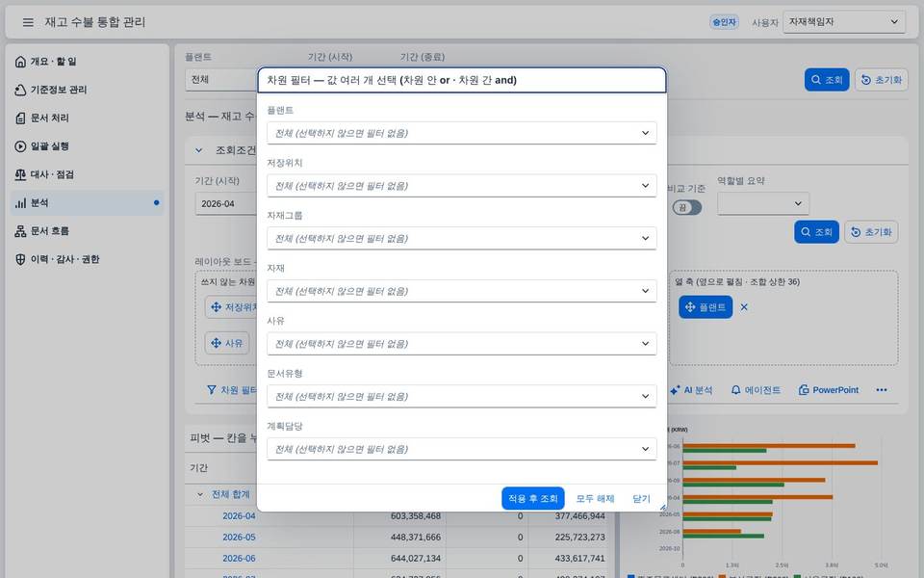
Task: Open 문서 흐름 in sidebar
Action: pyautogui.click(x=88, y=231)
